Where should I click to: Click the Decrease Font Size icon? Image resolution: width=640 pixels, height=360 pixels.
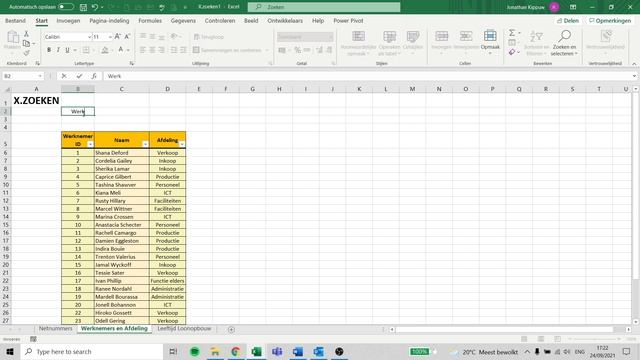[x=127, y=37]
